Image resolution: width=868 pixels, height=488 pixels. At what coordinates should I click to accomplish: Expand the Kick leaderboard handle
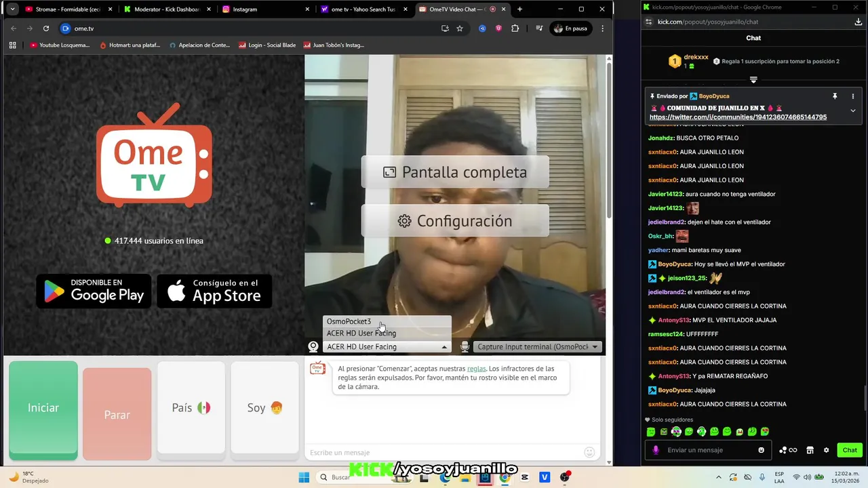click(x=753, y=80)
